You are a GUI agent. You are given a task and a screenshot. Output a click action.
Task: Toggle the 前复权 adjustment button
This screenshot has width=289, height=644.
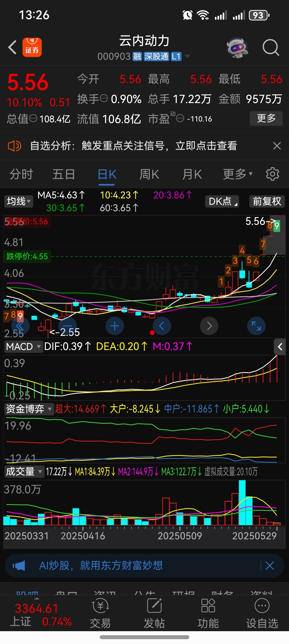click(267, 201)
